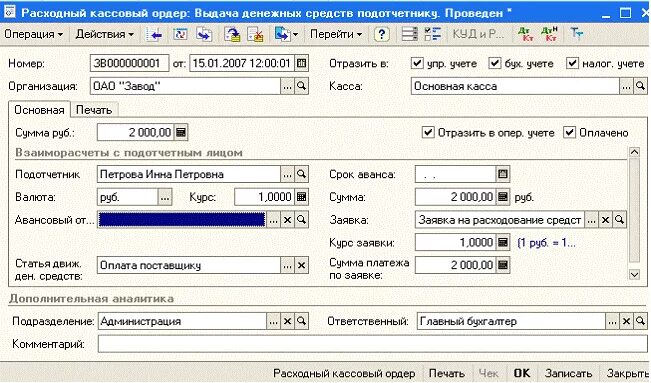This screenshot has height=383, width=651.
Task: Open calculator for Сумма платежа по заявке
Action: point(503,265)
